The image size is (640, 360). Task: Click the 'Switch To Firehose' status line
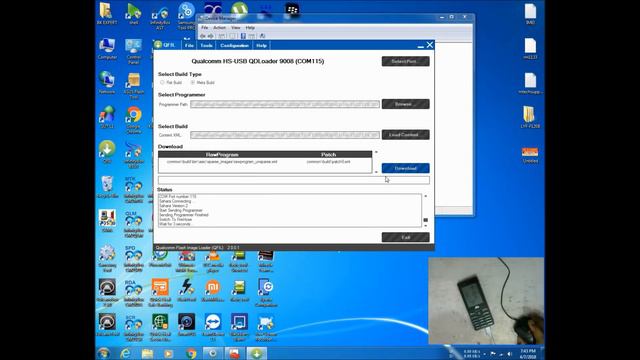coord(176,219)
